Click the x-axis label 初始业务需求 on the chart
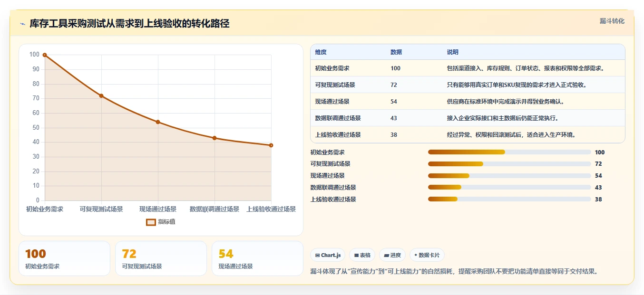 point(45,209)
